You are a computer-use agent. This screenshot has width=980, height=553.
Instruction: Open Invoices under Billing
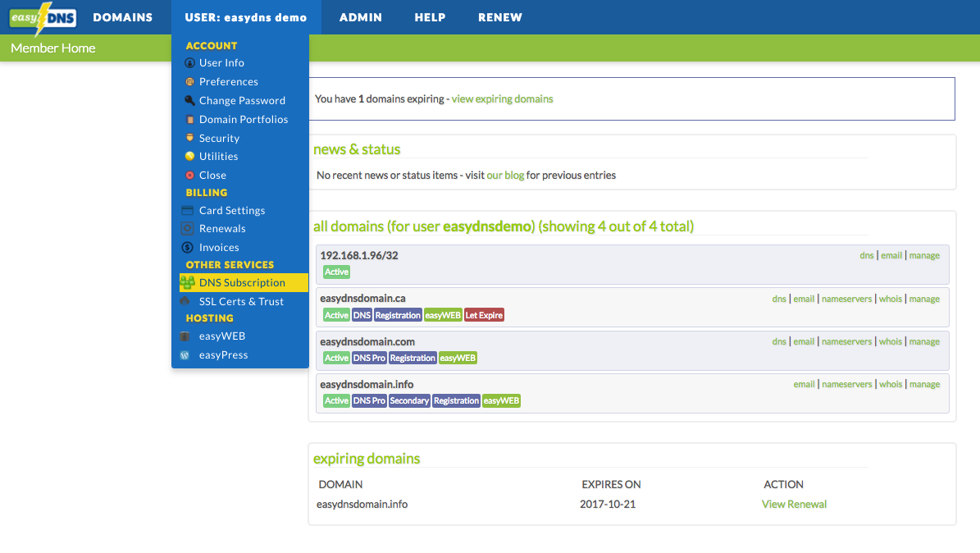tap(219, 248)
